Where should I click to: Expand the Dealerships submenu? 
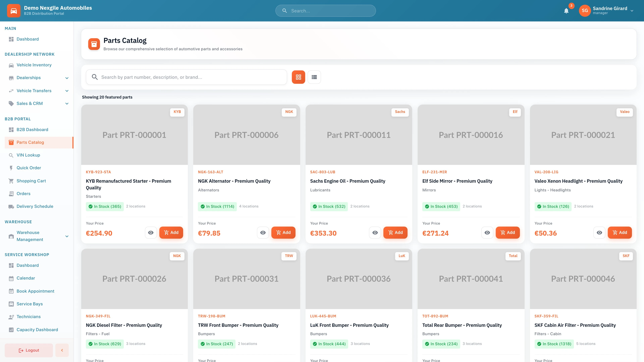tap(67, 78)
